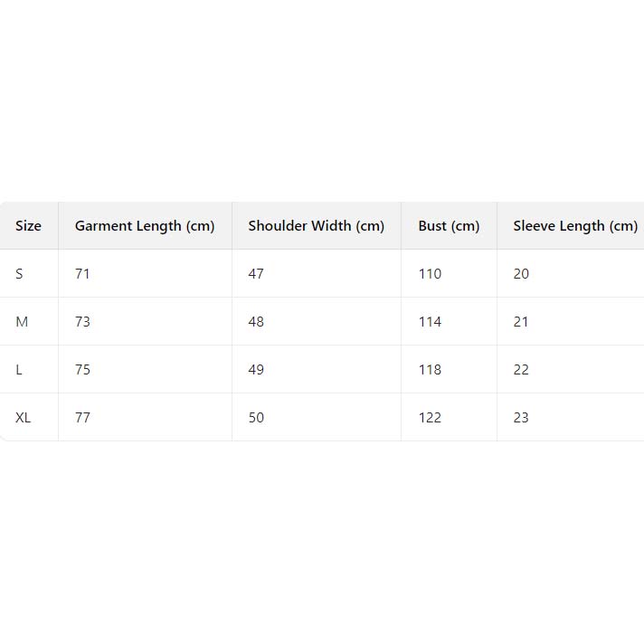
Task: Select sleeve length value 23
Action: (x=521, y=418)
